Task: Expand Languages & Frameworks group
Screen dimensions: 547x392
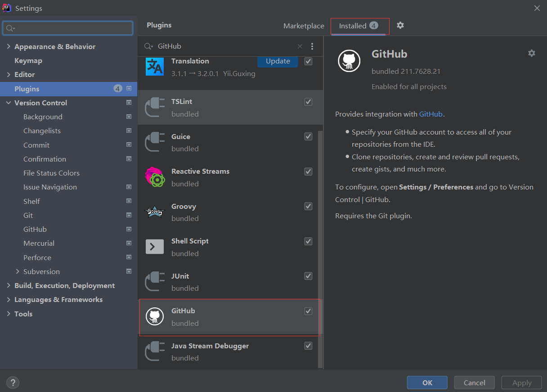Action: coord(9,299)
